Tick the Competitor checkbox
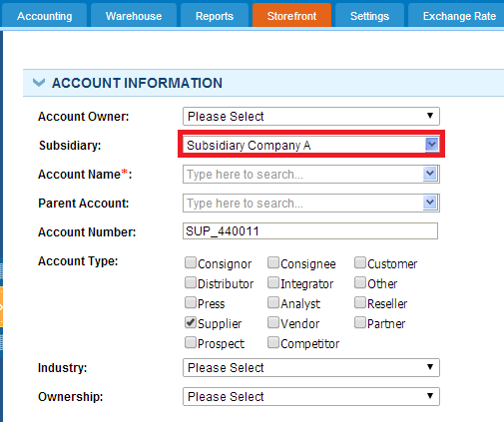The height and width of the screenshot is (423, 504). [273, 342]
